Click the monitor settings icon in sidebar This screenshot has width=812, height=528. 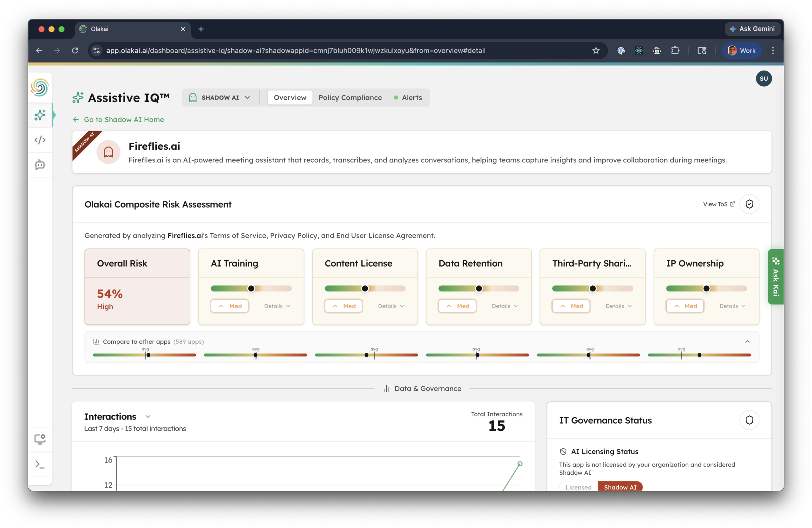coord(40,439)
